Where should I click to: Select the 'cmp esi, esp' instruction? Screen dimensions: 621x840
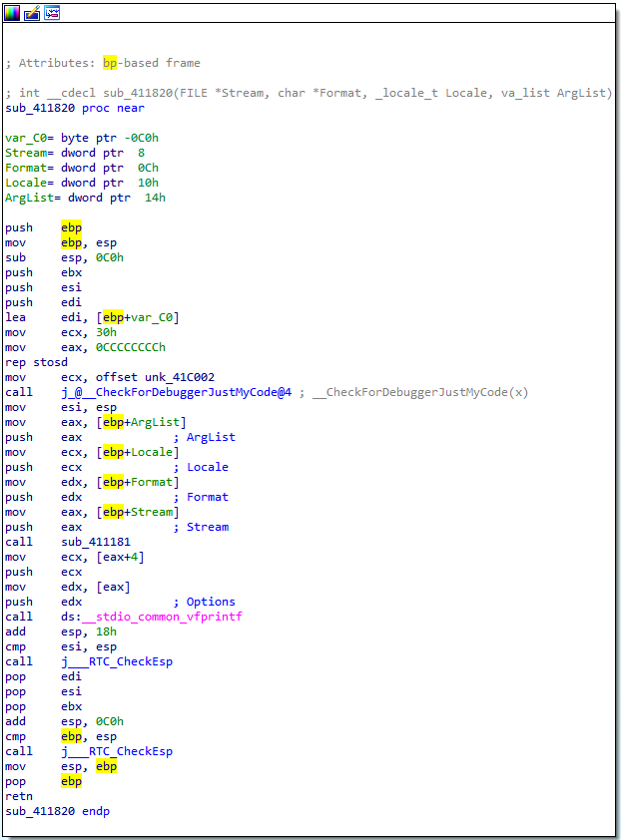point(61,647)
